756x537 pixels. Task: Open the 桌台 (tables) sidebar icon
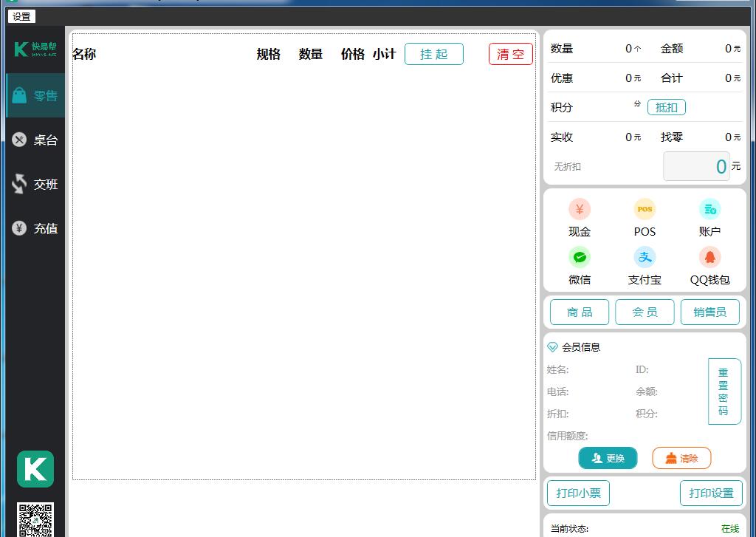click(x=35, y=140)
